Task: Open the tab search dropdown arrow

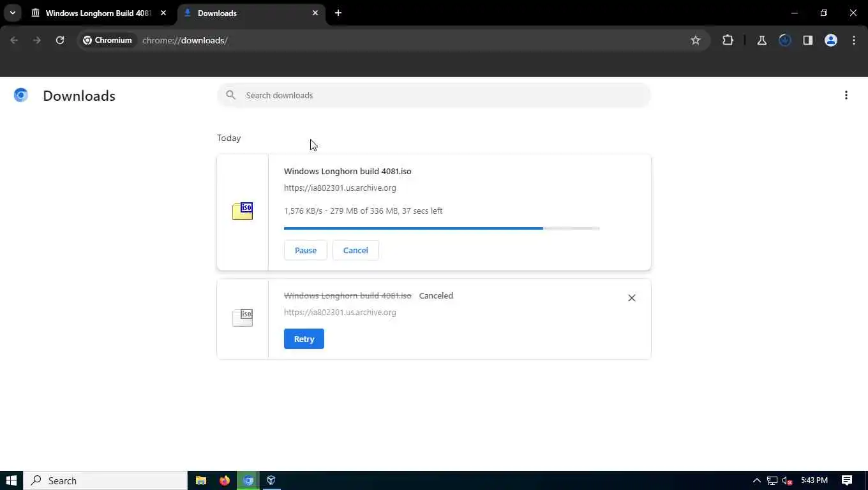Action: (x=12, y=13)
